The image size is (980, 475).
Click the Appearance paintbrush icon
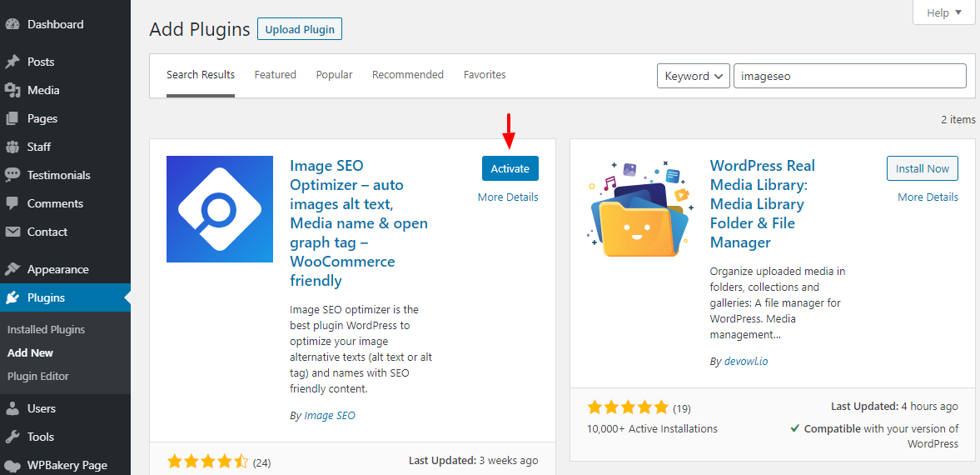coord(12,270)
